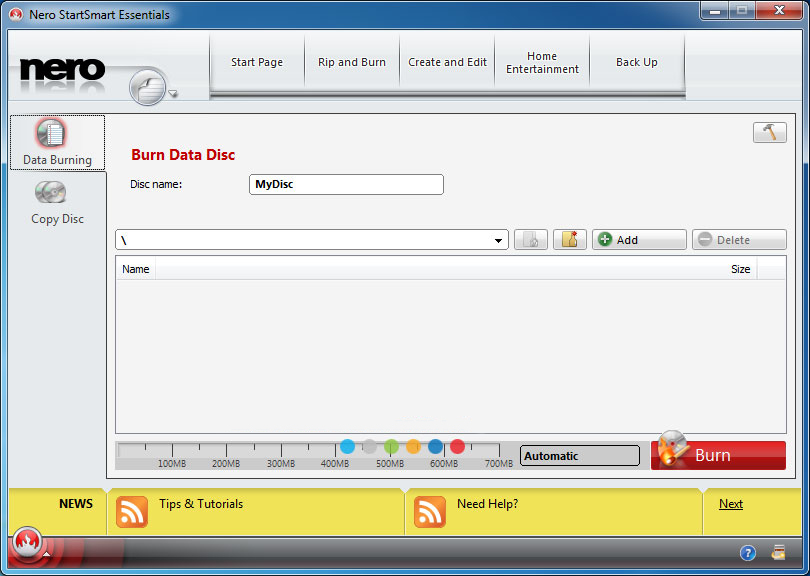810x576 pixels.
Task: Click the red Nero flame launcher button
Action: (28, 545)
